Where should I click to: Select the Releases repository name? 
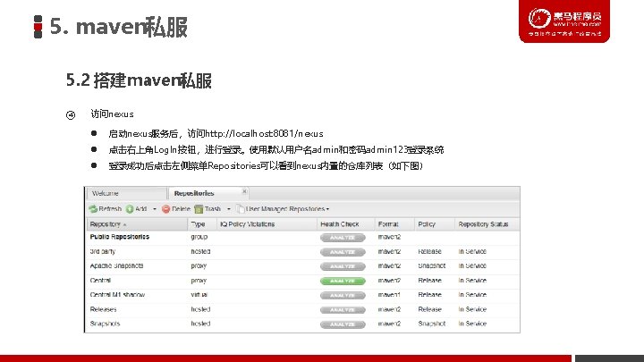tap(103, 309)
